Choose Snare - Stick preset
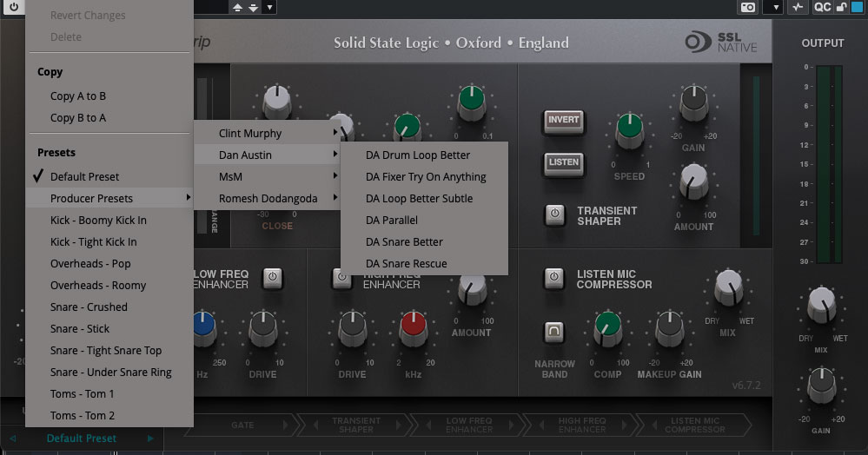The width and height of the screenshot is (868, 455). coord(109,329)
